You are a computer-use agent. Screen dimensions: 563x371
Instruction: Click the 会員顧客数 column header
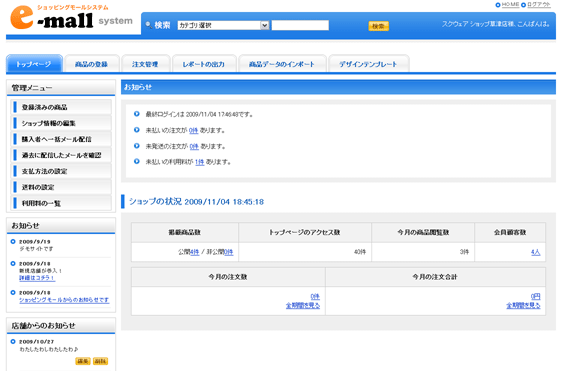click(x=510, y=232)
